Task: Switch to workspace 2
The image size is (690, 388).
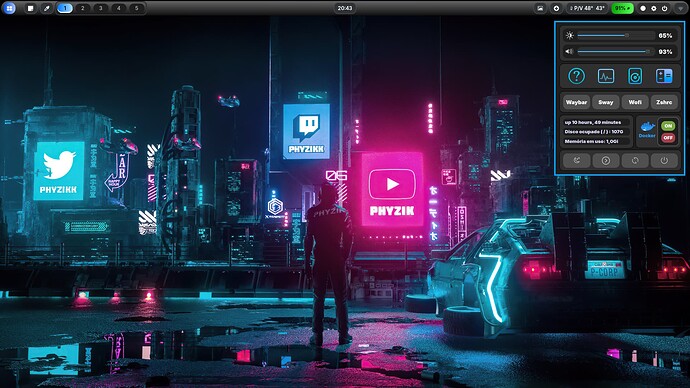Action: (x=83, y=8)
